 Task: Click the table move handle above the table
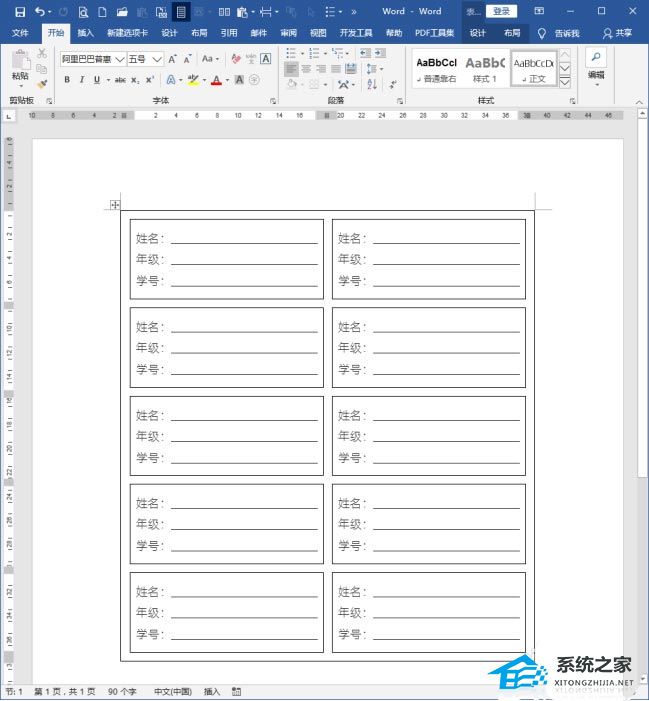click(115, 205)
